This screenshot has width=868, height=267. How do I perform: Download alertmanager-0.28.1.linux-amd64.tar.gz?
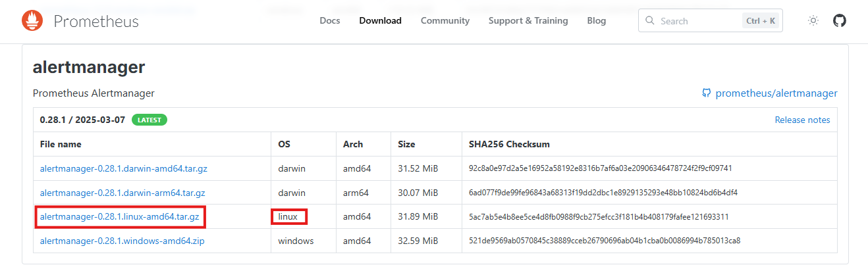tap(120, 216)
